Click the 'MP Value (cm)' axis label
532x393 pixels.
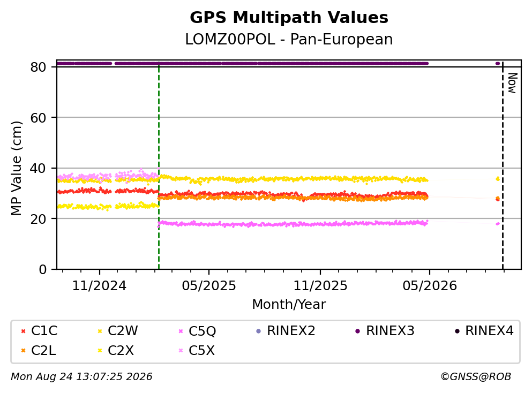tap(16, 168)
